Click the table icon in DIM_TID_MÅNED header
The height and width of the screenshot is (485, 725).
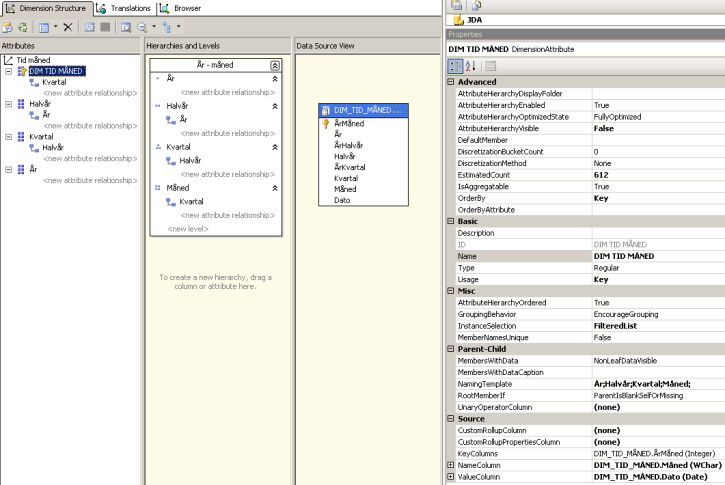326,111
